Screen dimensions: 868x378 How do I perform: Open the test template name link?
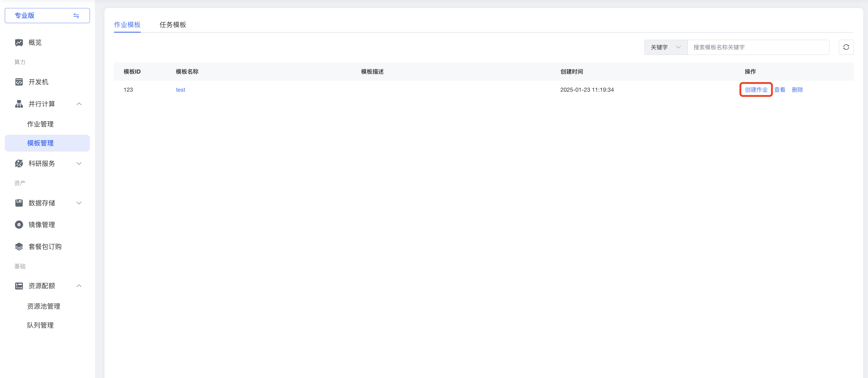tap(180, 90)
